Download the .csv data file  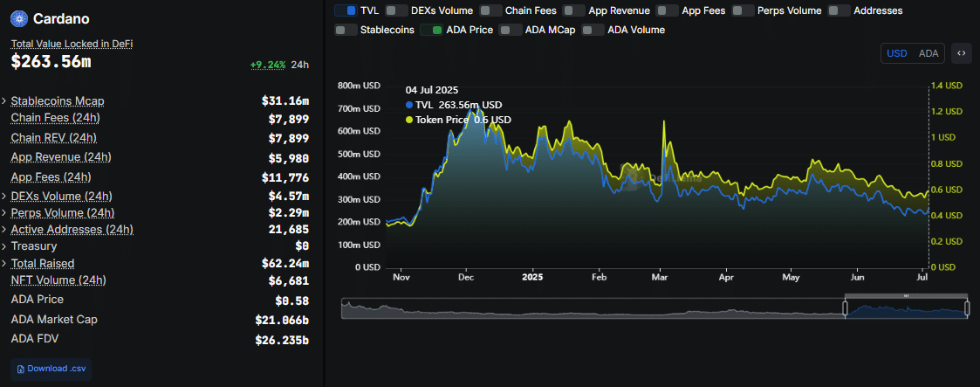(x=51, y=369)
